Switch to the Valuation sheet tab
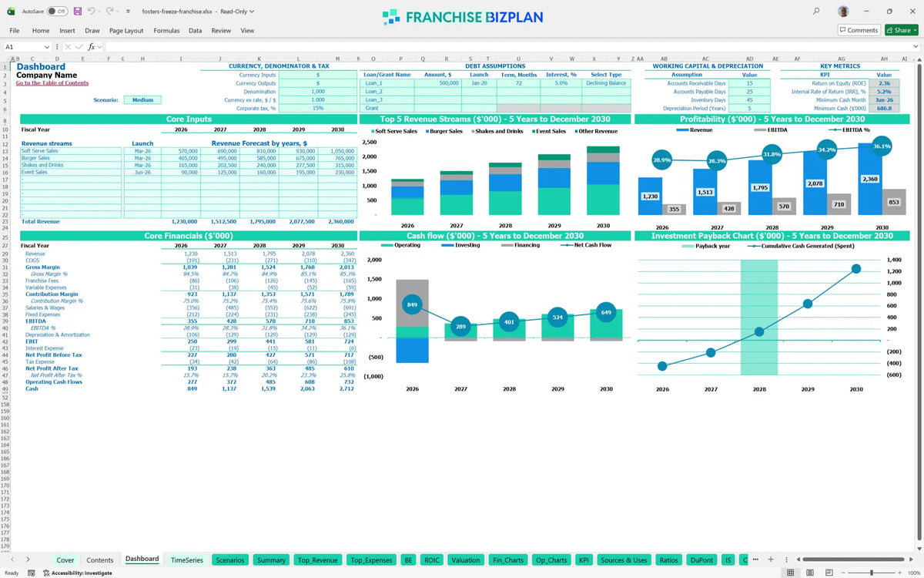Screen dimensions: 924x578 coord(466,560)
